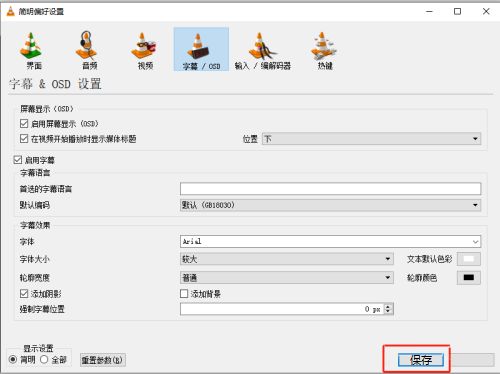Open the 位置 dropdown showing 下
The height and width of the screenshot is (374, 500).
(371, 139)
